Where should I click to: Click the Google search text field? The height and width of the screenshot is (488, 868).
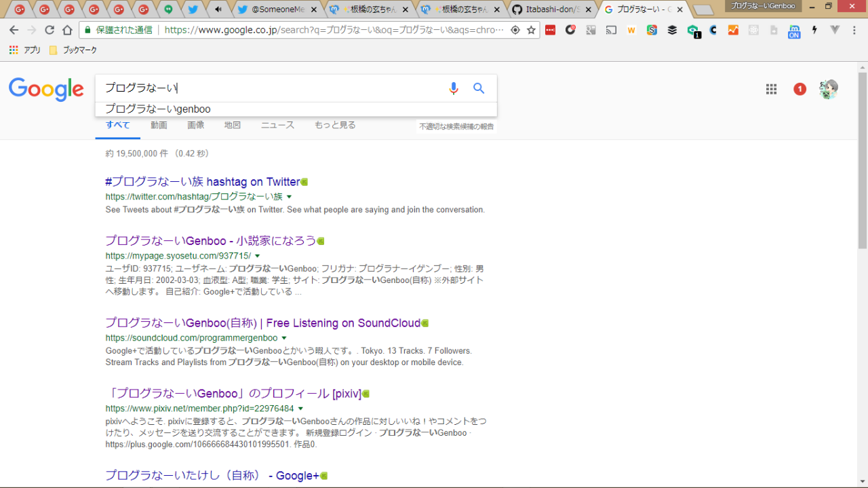point(271,88)
